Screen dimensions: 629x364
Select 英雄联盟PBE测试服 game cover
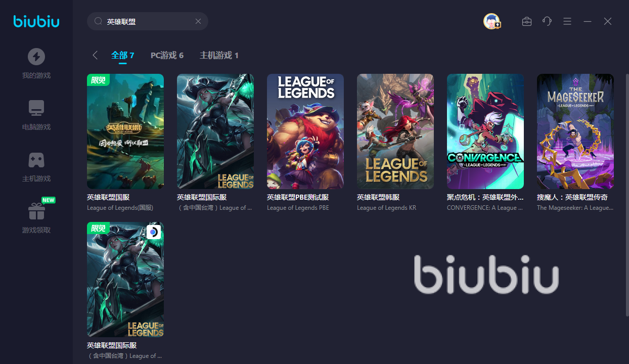pyautogui.click(x=305, y=131)
